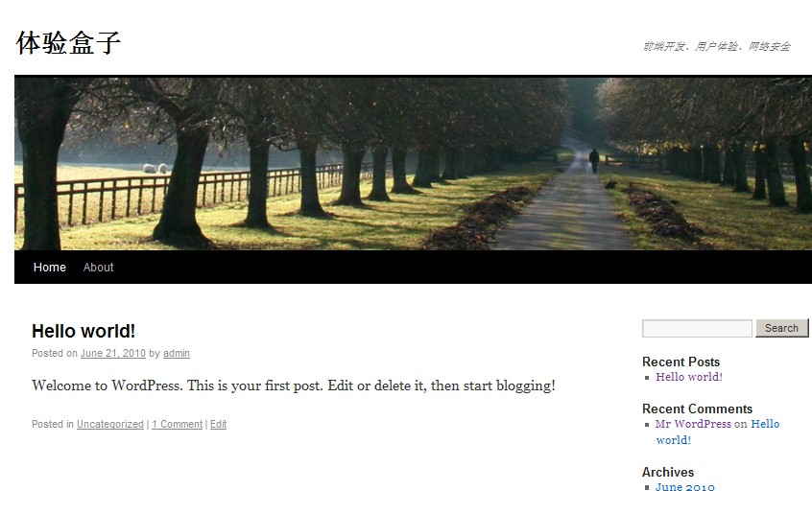Open the admin author link
This screenshot has height=514, width=812.
[177, 353]
